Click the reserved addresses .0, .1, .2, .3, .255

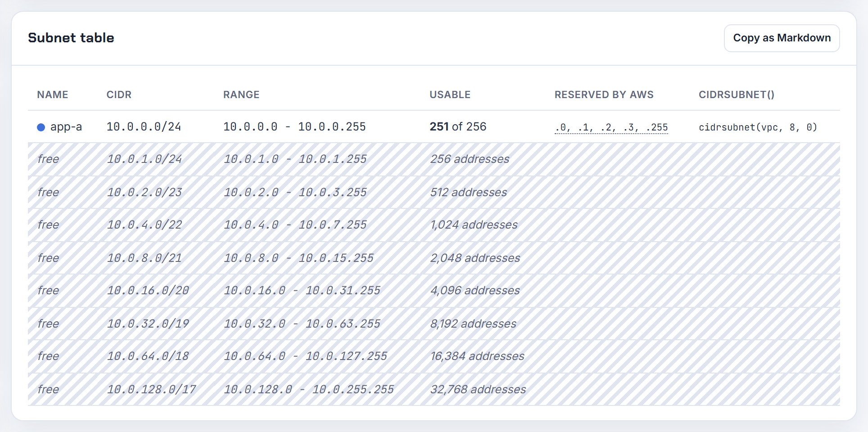tap(611, 127)
